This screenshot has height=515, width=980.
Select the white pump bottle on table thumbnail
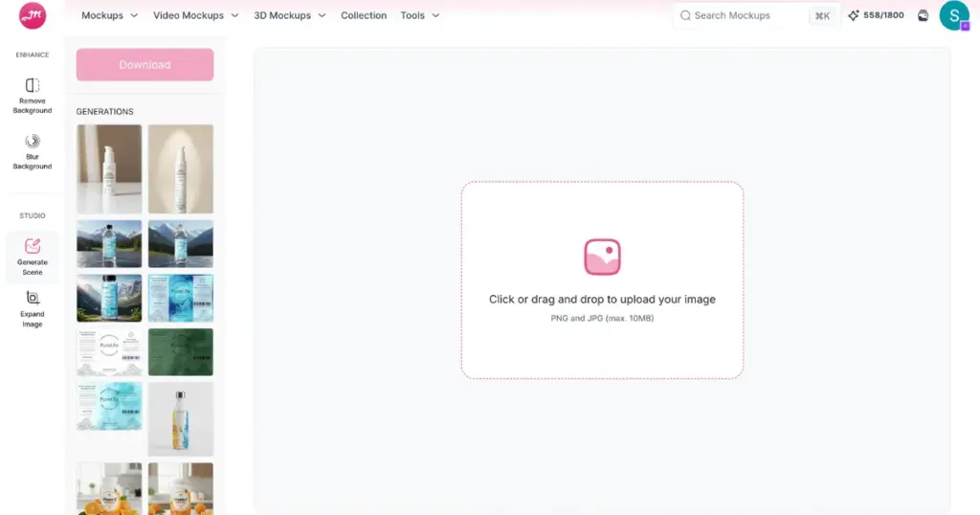tap(109, 168)
